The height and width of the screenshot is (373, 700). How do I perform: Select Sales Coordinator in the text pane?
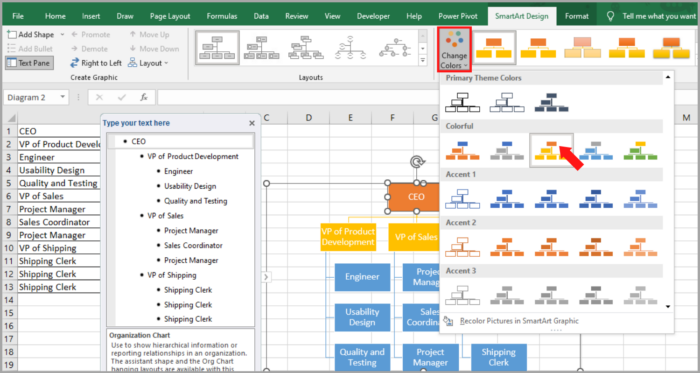(193, 245)
